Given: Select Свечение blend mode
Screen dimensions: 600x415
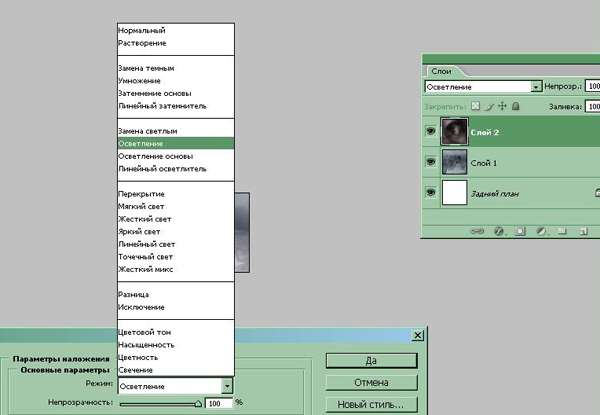Looking at the screenshot, I should point(176,370).
